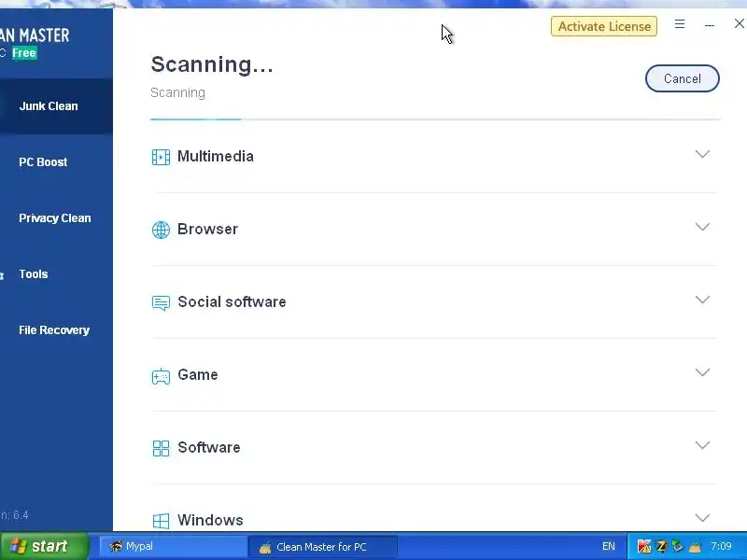
Task: Open the hamburger menu icon
Action: pyautogui.click(x=680, y=24)
